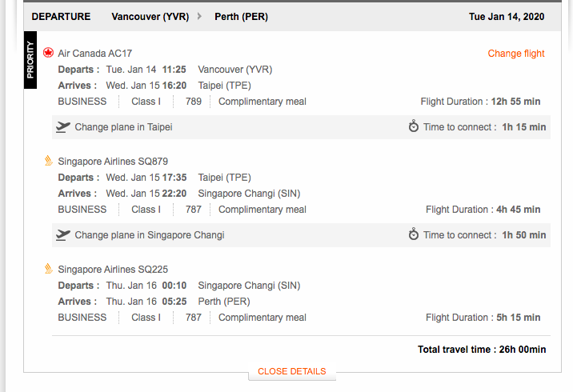Screen dimensions: 573x392
Task: Collapse itinerary with CLOSE DETAILS
Action: tap(291, 371)
